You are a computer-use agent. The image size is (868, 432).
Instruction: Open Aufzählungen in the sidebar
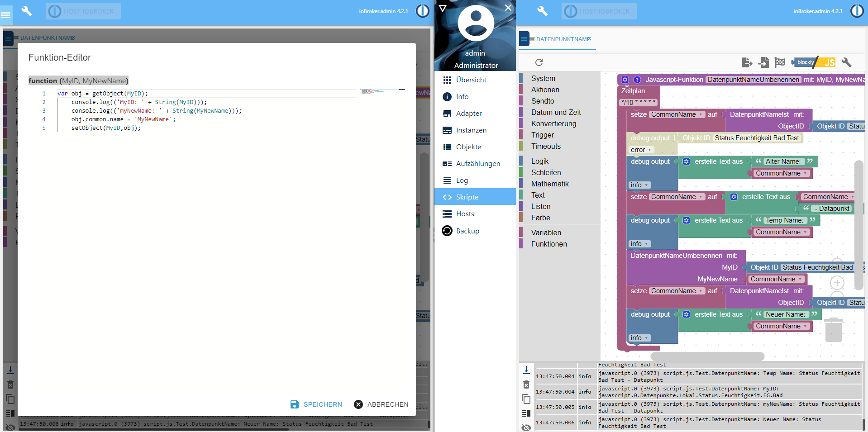(475, 164)
